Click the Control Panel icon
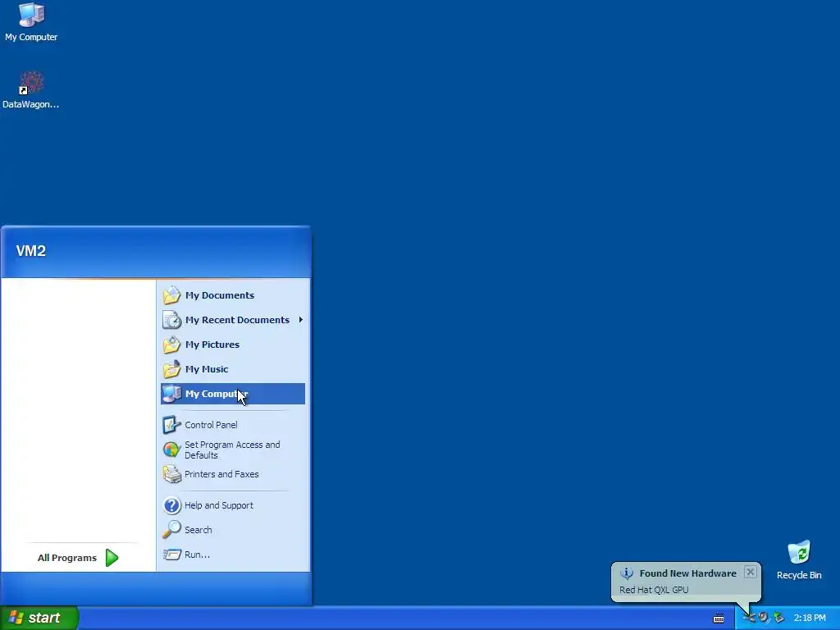Image resolution: width=840 pixels, height=630 pixels. (171, 425)
